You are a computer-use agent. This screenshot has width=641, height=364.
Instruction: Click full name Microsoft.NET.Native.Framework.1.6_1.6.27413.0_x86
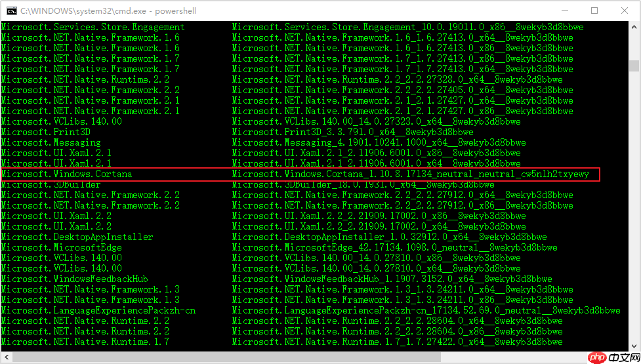(x=403, y=49)
